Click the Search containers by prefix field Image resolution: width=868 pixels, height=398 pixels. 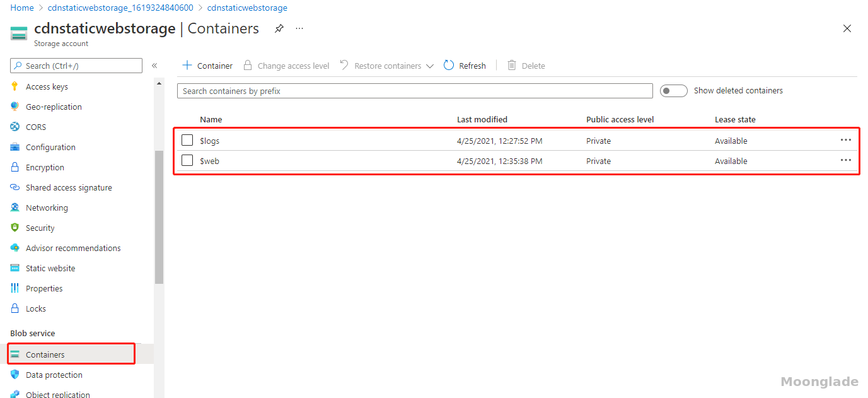pos(415,91)
